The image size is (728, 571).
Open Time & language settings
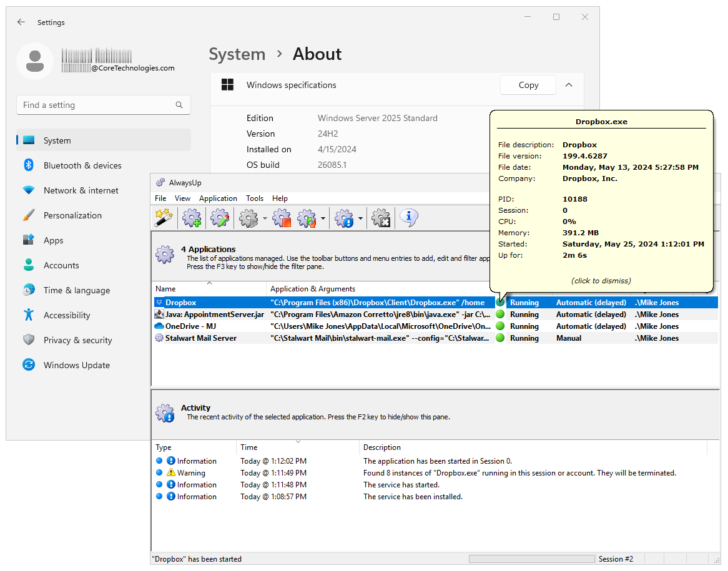77,290
